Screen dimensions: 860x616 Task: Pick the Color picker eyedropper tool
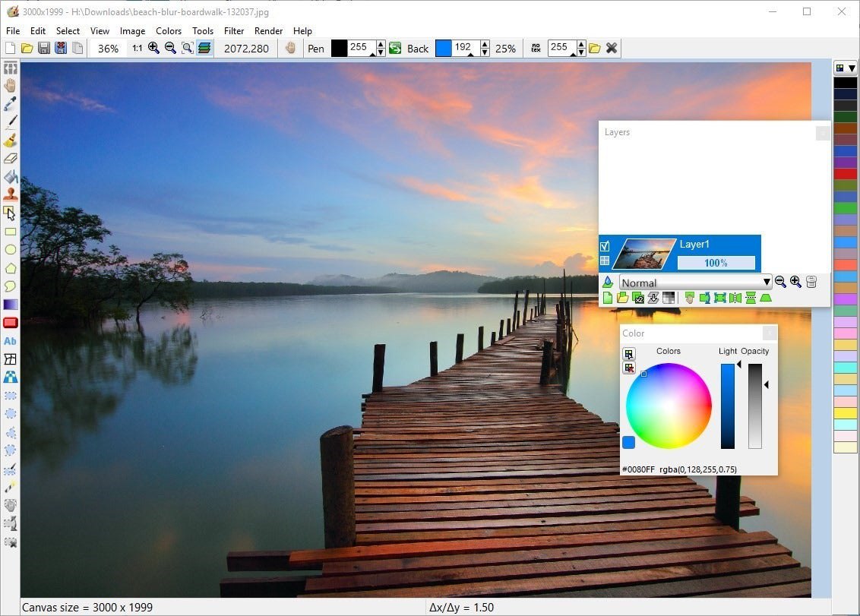point(10,103)
